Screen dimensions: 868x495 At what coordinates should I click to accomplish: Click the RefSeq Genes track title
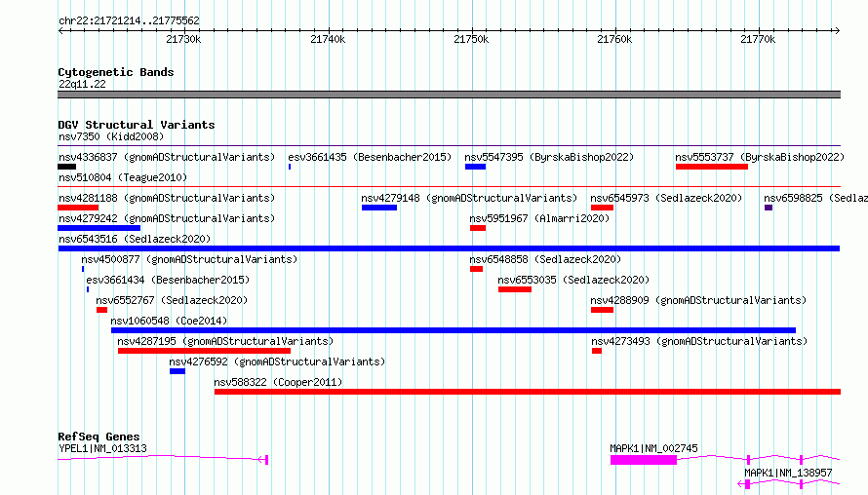[x=99, y=437]
